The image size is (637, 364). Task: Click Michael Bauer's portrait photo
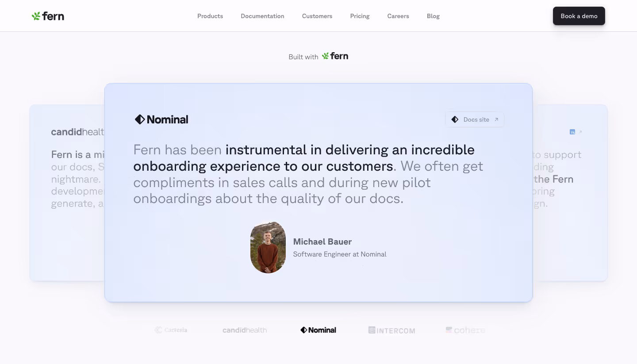(x=268, y=248)
